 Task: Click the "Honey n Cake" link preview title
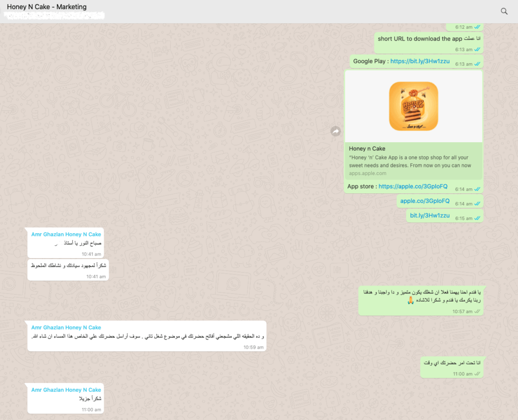coord(367,149)
